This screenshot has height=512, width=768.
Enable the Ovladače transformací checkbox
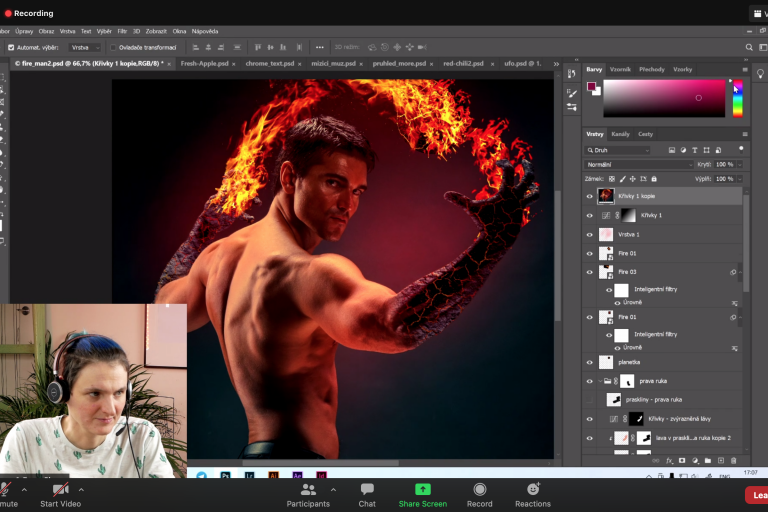(113, 47)
